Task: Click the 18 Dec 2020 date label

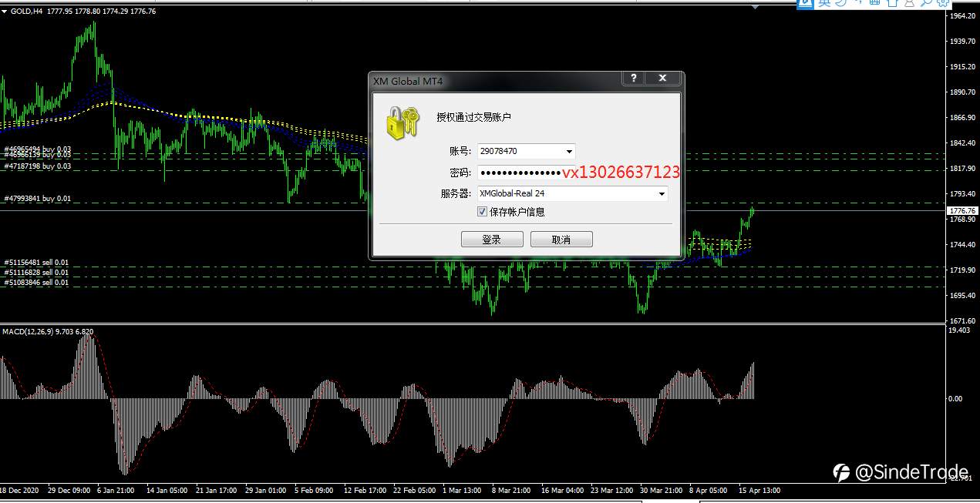Action: pyautogui.click(x=19, y=490)
